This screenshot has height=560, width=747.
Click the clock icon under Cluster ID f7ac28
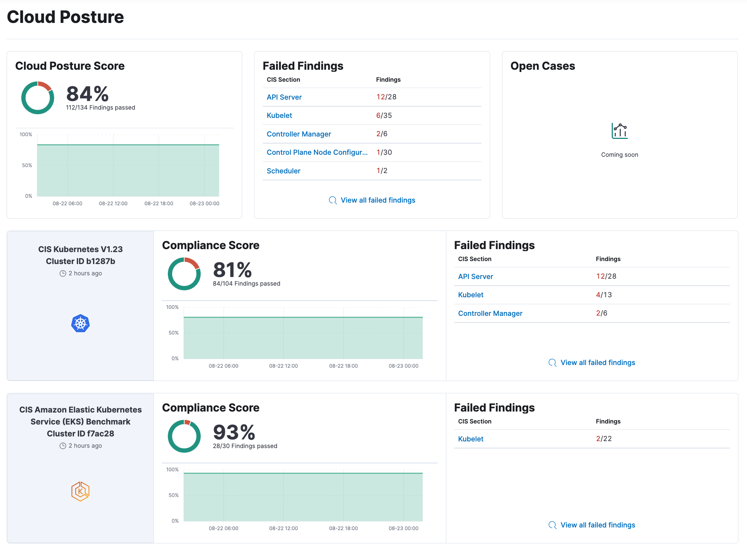click(63, 446)
